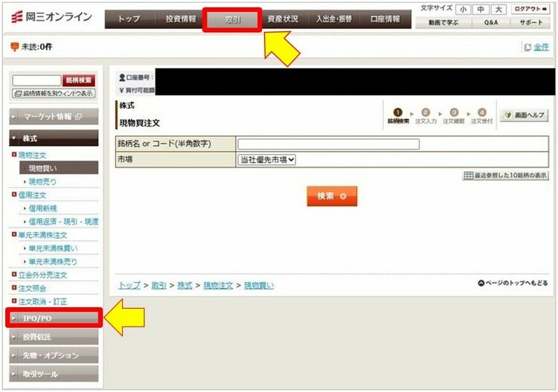
Task: Open 注文照会 in the sidebar
Action: pyautogui.click(x=33, y=289)
